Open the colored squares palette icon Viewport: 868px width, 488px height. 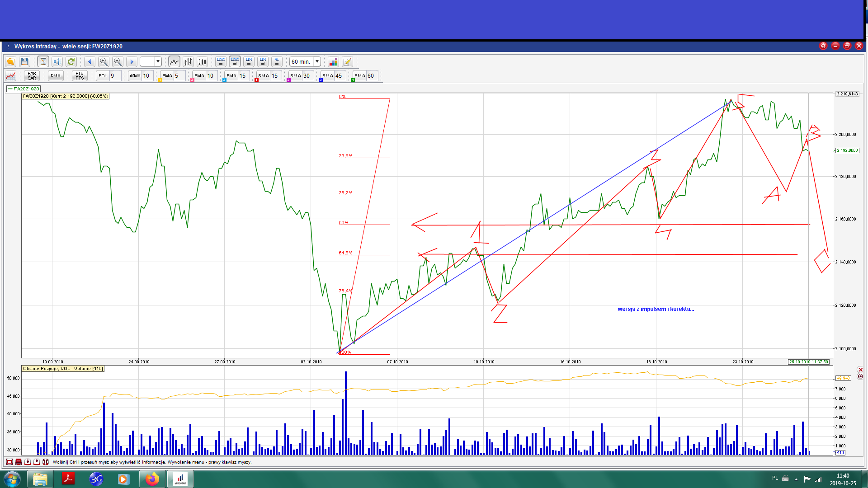coord(333,61)
